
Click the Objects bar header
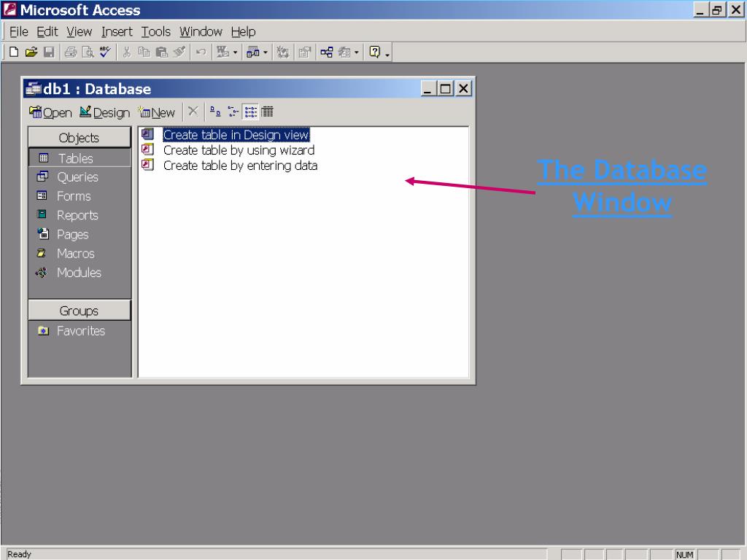pyautogui.click(x=79, y=138)
